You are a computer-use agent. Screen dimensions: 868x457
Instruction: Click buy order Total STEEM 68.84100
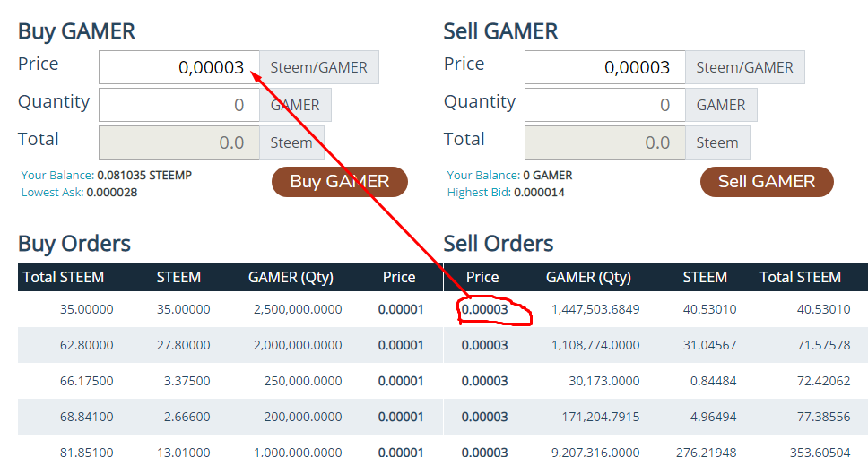pos(86,418)
